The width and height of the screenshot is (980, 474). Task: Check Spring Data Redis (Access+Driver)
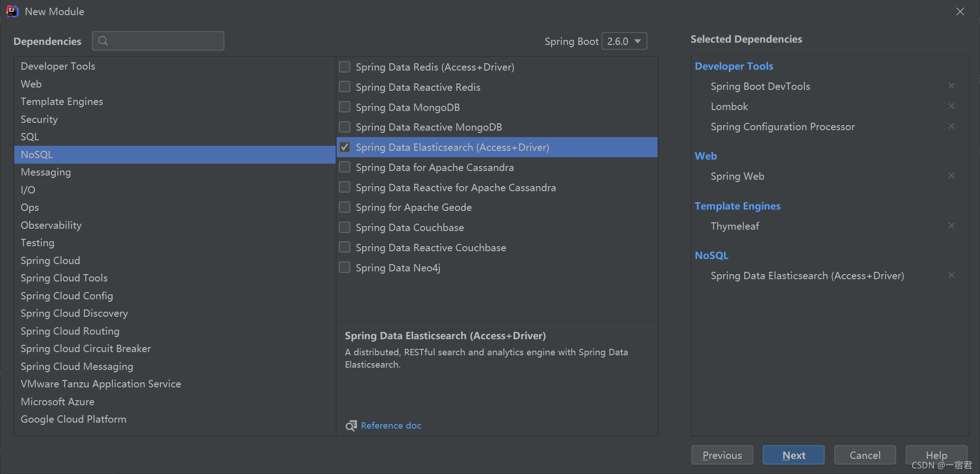(x=344, y=67)
